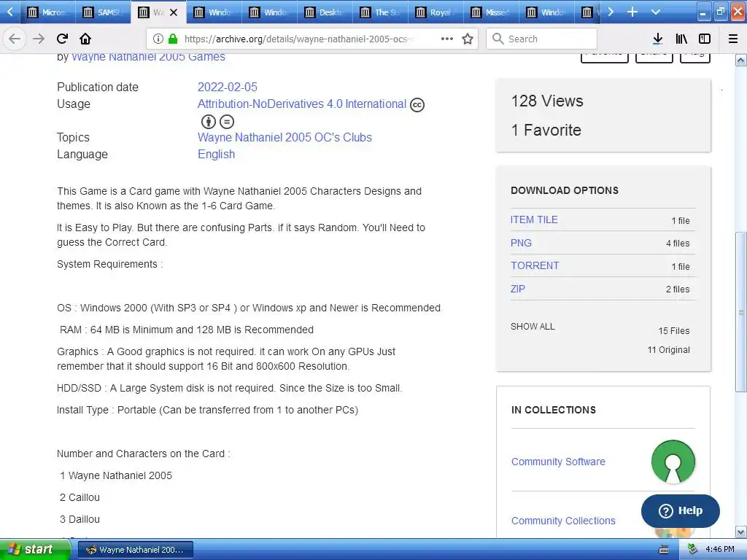Switch to the Royal tab
The height and width of the screenshot is (560, 747).
tap(435, 12)
